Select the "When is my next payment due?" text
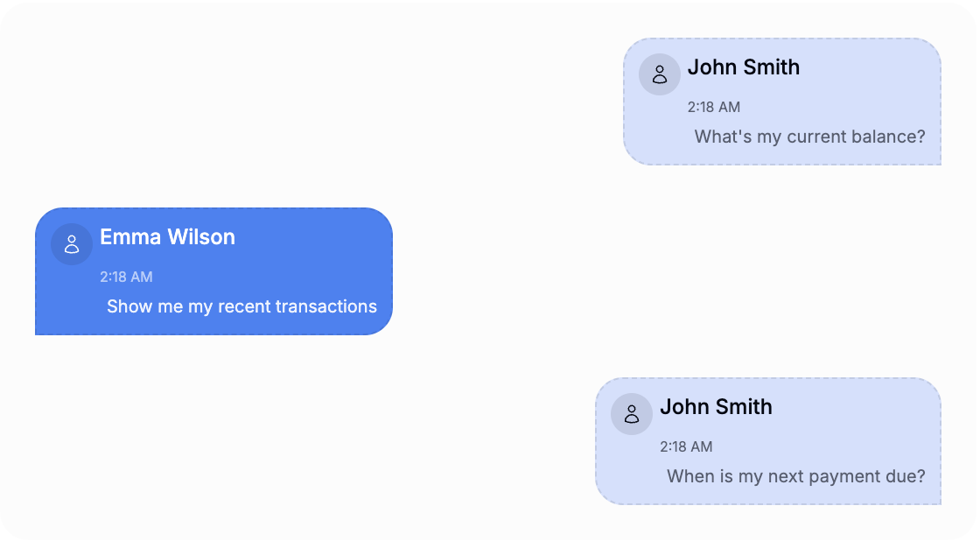Screen dimensions: 980x548 coord(795,476)
